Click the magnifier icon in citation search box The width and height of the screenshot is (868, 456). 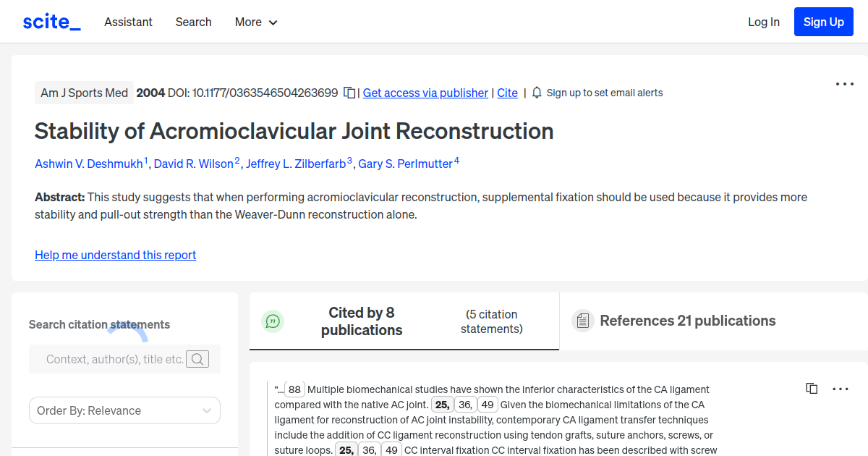(x=197, y=358)
